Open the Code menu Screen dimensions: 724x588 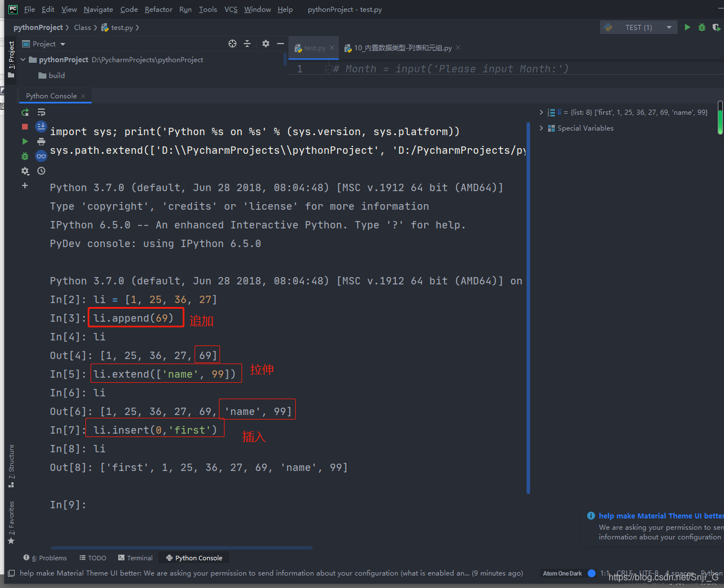(129, 10)
